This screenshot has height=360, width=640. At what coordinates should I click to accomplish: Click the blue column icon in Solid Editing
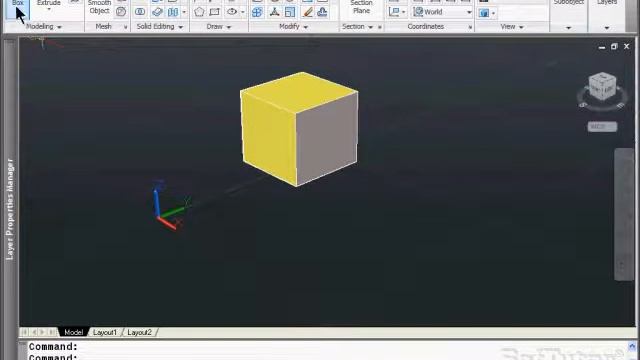click(x=173, y=12)
